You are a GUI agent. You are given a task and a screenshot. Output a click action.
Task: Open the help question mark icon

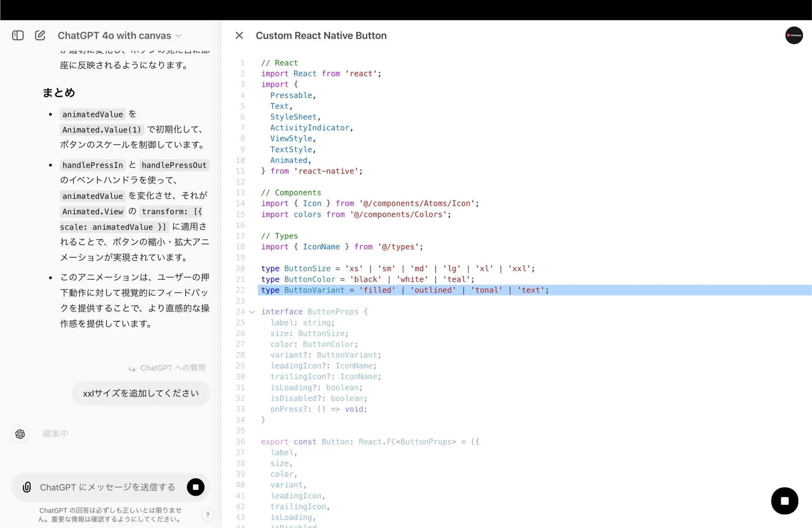(x=208, y=514)
